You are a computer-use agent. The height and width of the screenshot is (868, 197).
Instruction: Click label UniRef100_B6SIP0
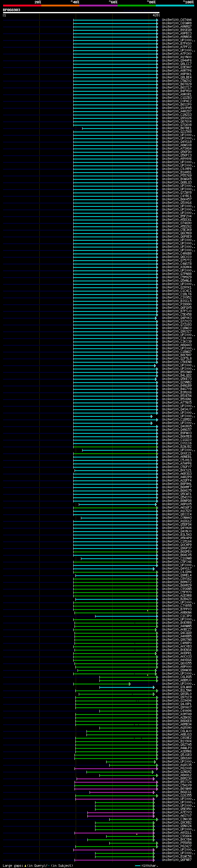[177, 104]
